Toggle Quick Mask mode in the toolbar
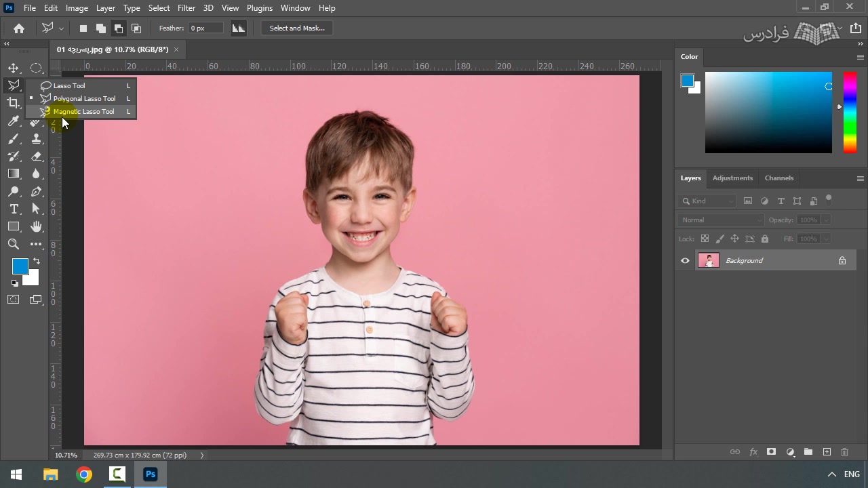 tap(14, 300)
